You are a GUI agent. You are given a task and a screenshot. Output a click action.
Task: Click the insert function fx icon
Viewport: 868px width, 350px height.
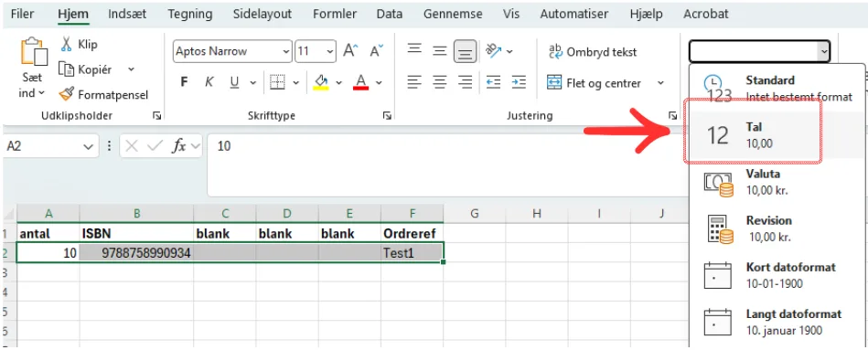tap(178, 146)
